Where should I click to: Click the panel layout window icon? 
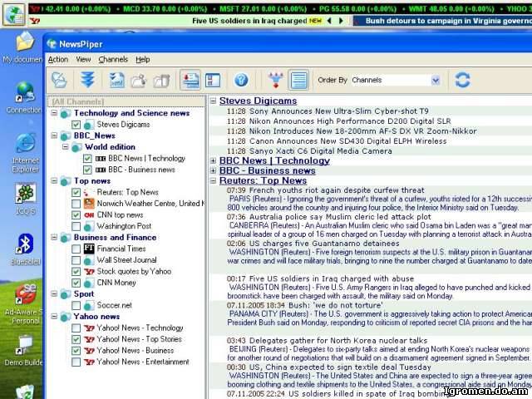tap(213, 81)
